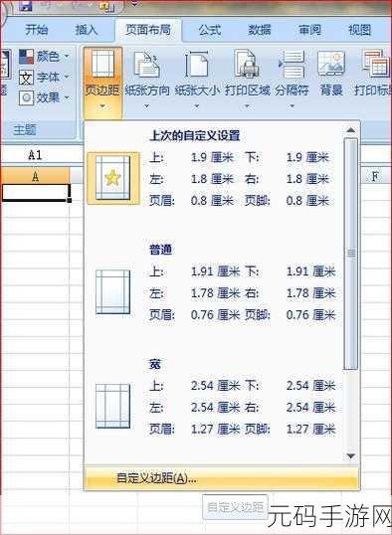Click the 效果 theme effects icon
Screen dimensions: 392x535
pos(26,98)
